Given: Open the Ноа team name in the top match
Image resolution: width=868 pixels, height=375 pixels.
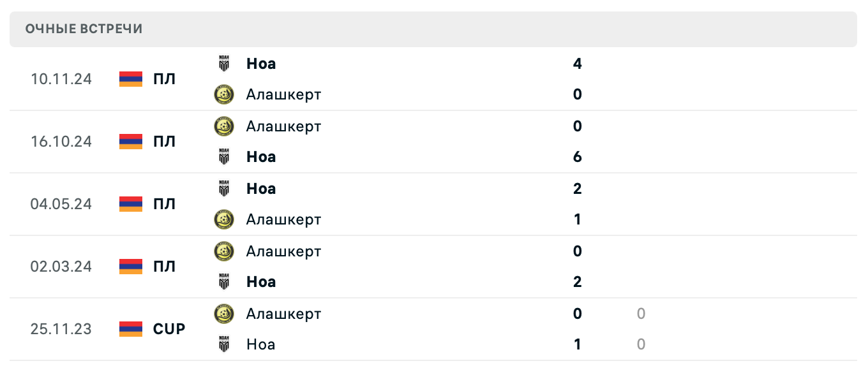Looking at the screenshot, I should 261,63.
